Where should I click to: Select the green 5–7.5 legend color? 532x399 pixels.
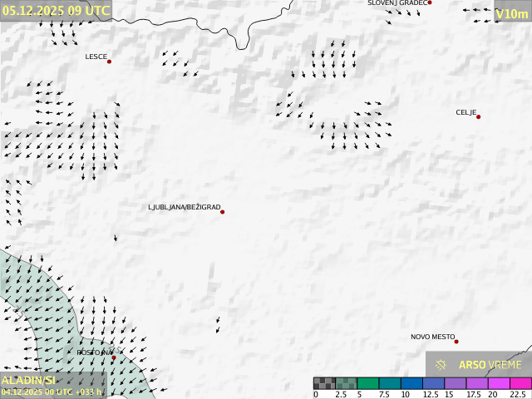[x=367, y=383]
